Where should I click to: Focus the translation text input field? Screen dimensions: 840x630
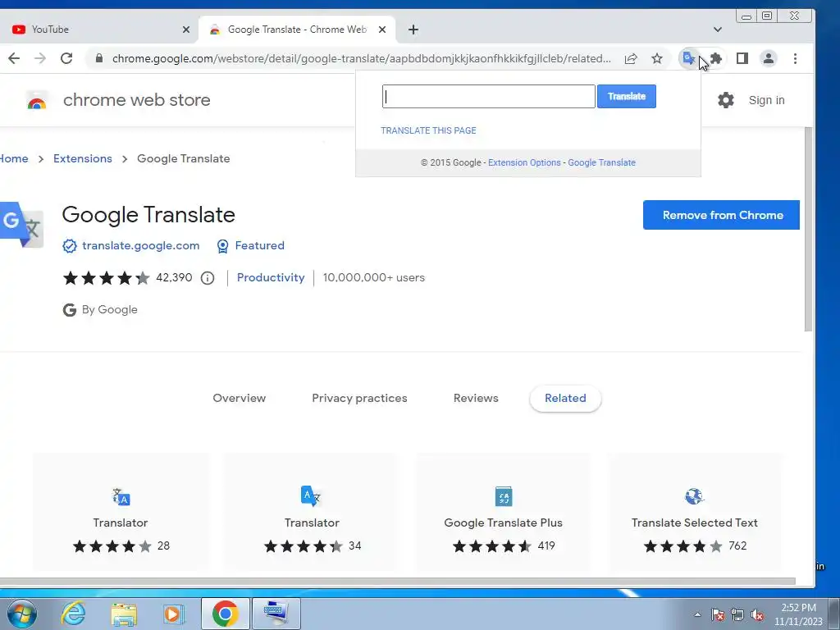[489, 97]
